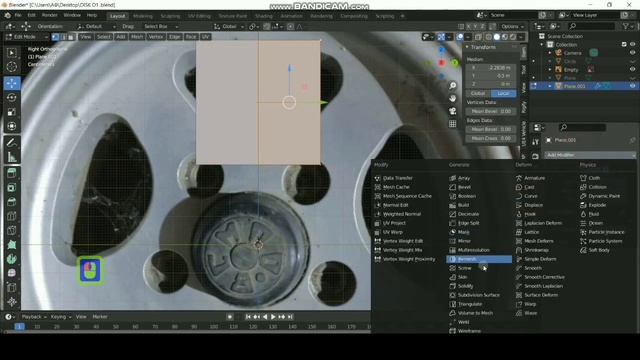640x360 pixels.
Task: Select the Annotate pencil tool
Action: click(12, 142)
